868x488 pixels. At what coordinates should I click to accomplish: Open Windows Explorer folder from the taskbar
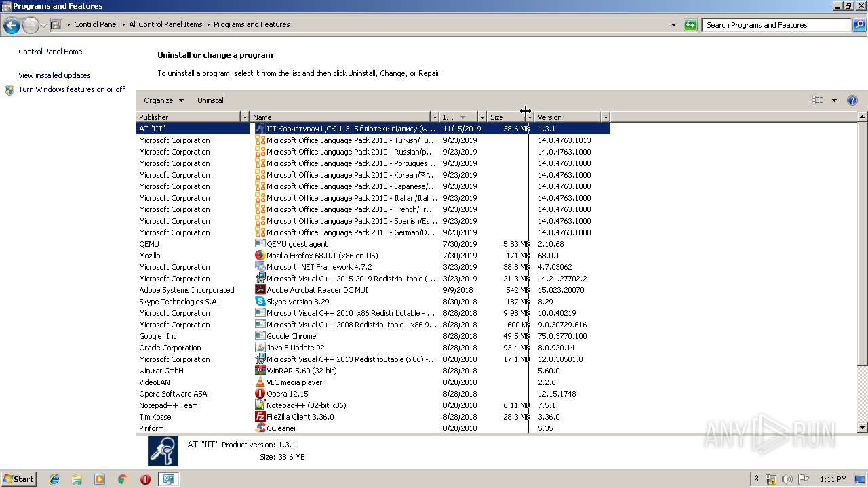[77, 479]
